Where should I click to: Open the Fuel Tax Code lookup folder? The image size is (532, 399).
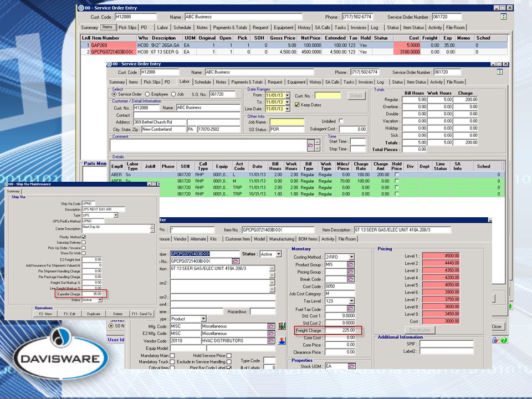[350, 309]
